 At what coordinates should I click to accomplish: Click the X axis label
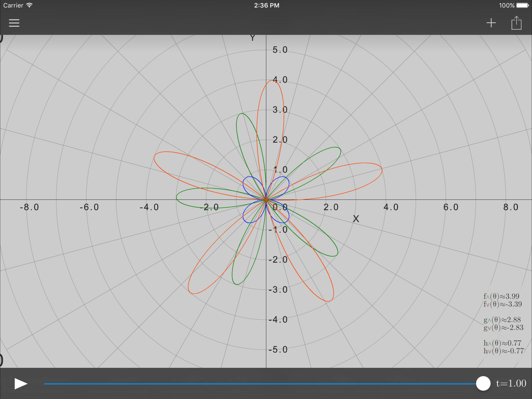coord(356,219)
